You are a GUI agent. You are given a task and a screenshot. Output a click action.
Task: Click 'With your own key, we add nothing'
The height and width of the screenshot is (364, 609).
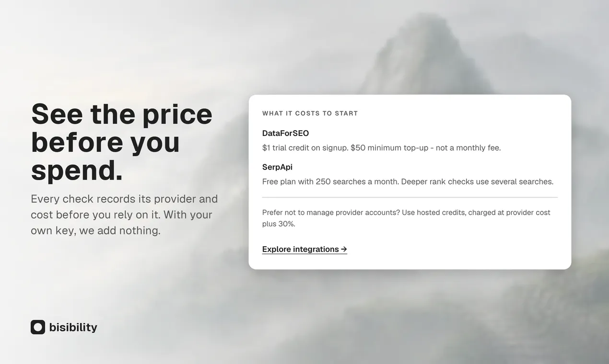(x=121, y=222)
